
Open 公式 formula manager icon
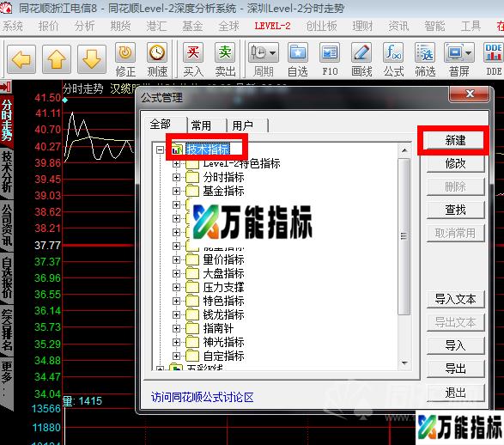coord(393,60)
